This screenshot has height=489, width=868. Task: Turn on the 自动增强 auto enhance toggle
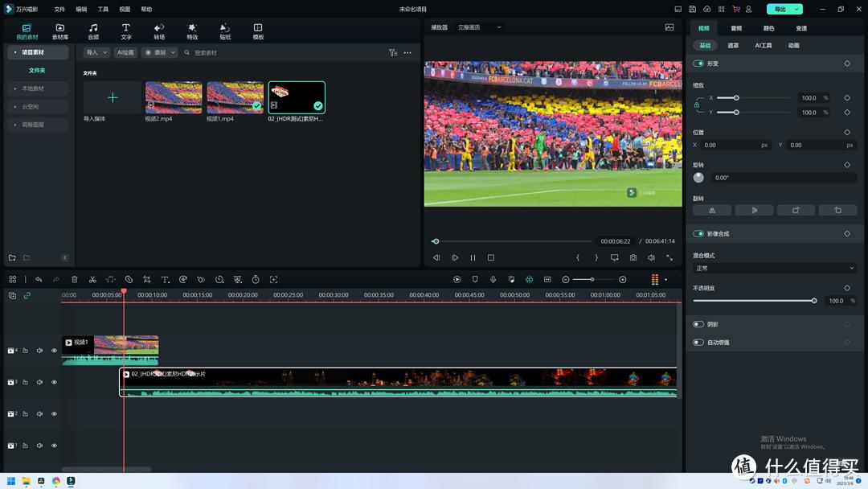(698, 342)
